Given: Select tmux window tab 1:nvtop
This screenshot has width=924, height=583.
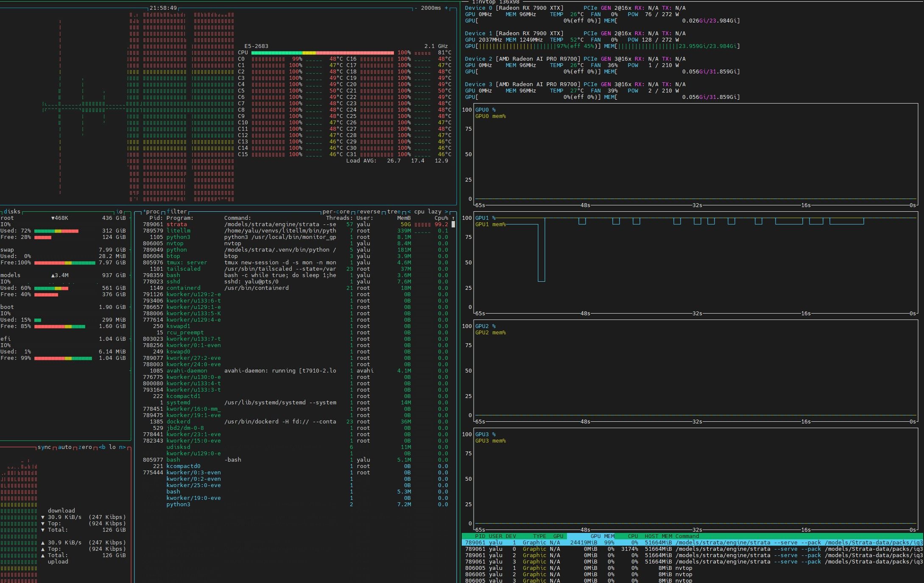Looking at the screenshot, I should click(x=484, y=2).
